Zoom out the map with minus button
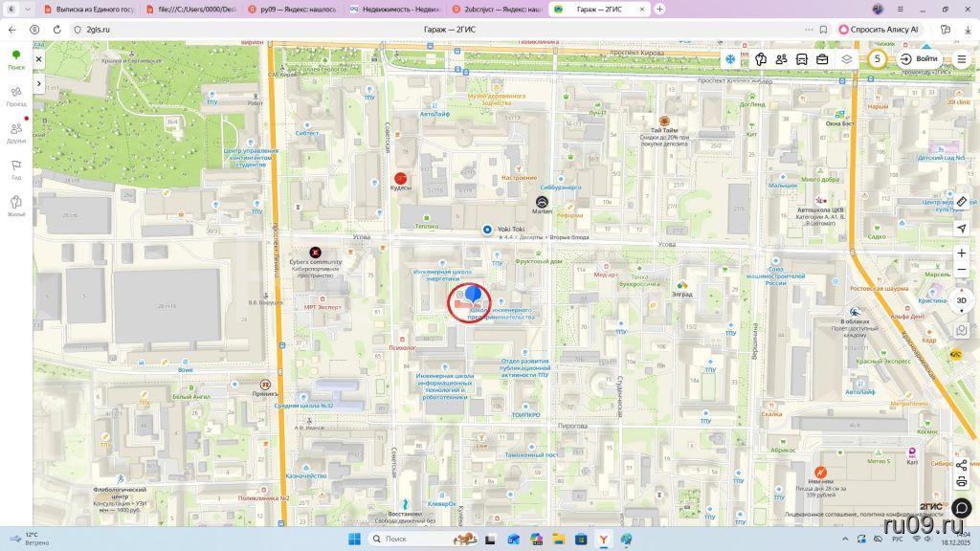The width and height of the screenshot is (980, 551). click(962, 270)
